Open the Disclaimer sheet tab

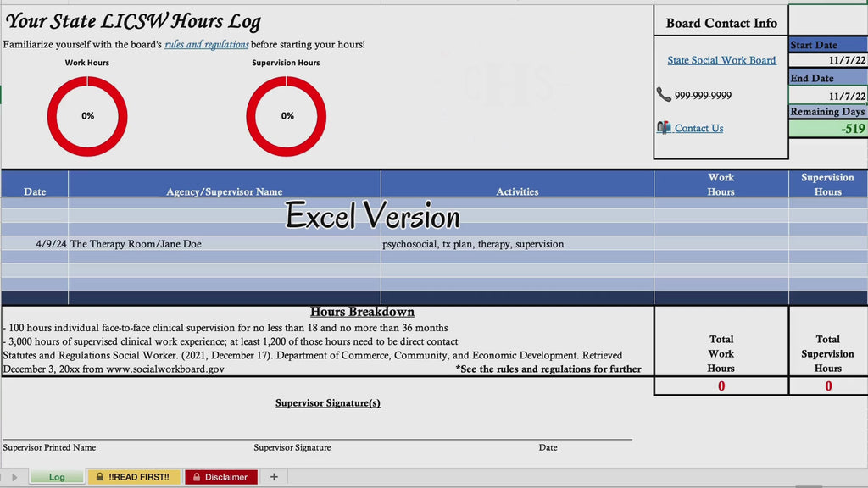pyautogui.click(x=221, y=477)
